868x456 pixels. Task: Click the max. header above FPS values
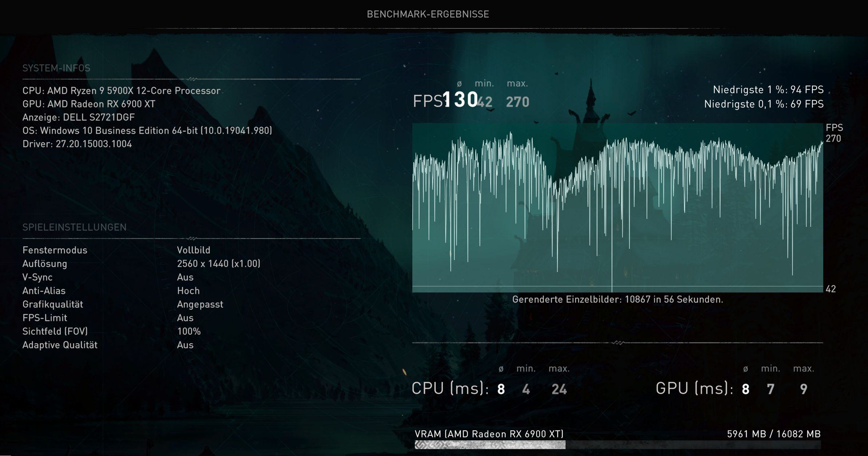pos(517,84)
